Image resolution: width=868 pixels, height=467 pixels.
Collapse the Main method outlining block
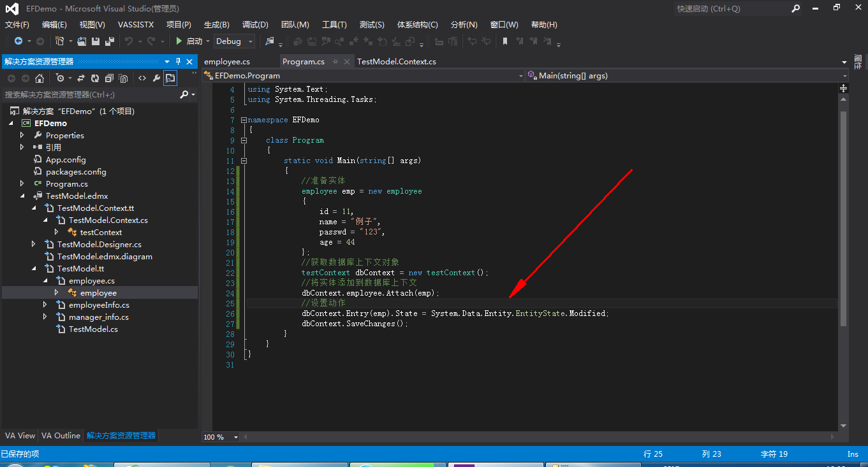[x=244, y=161]
